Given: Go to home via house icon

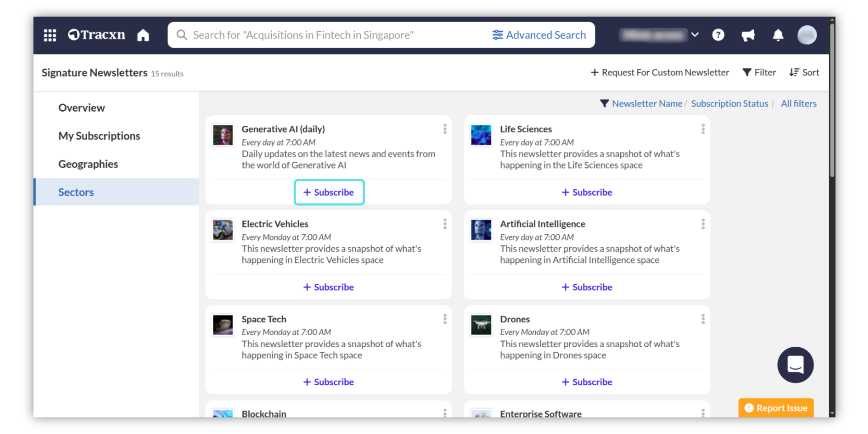Looking at the screenshot, I should [143, 35].
